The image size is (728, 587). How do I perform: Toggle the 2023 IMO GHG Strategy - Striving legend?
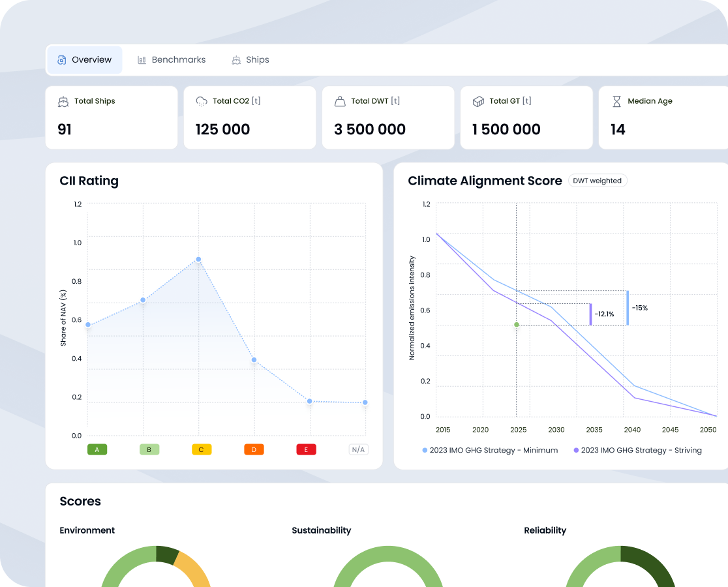click(637, 450)
